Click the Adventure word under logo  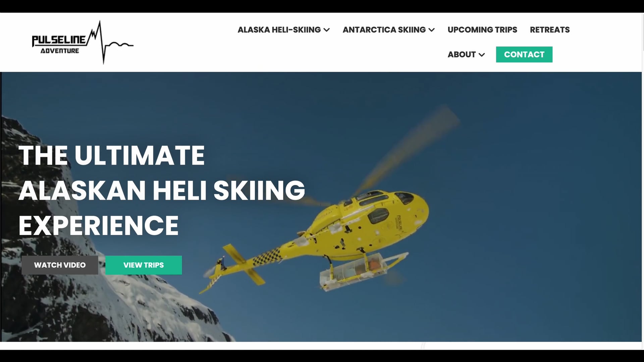(60, 51)
